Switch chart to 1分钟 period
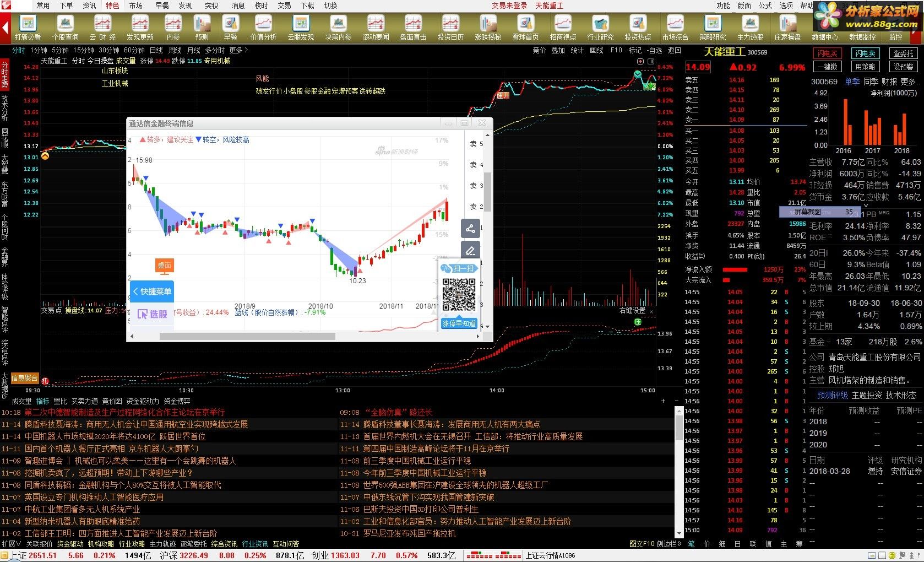The height and width of the screenshot is (562, 924). click(39, 50)
